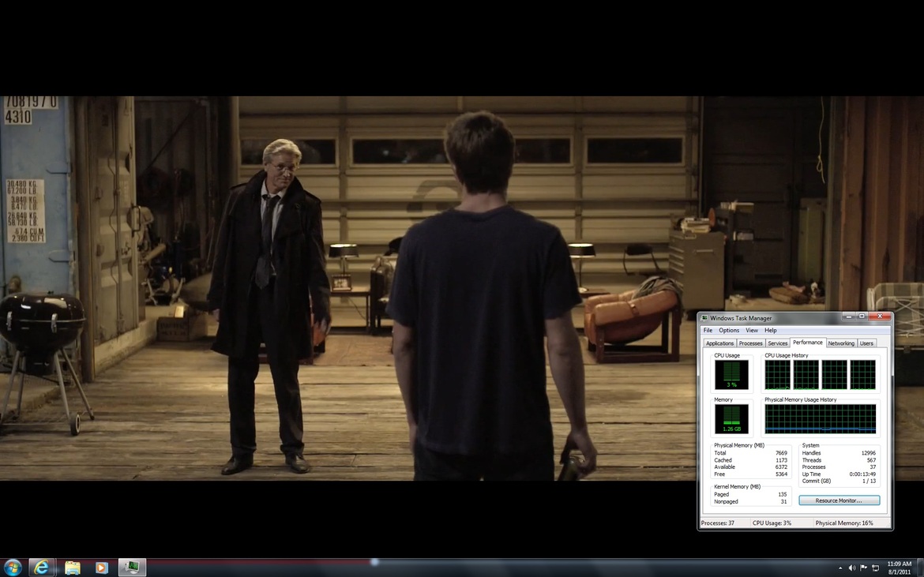Open the Windows Start orb

click(x=13, y=568)
